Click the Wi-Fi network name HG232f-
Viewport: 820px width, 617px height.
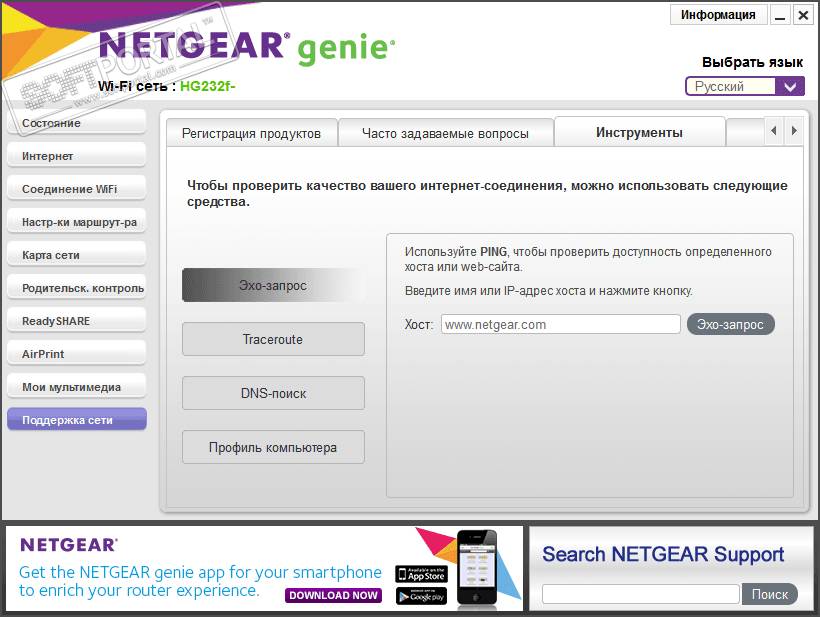click(208, 86)
